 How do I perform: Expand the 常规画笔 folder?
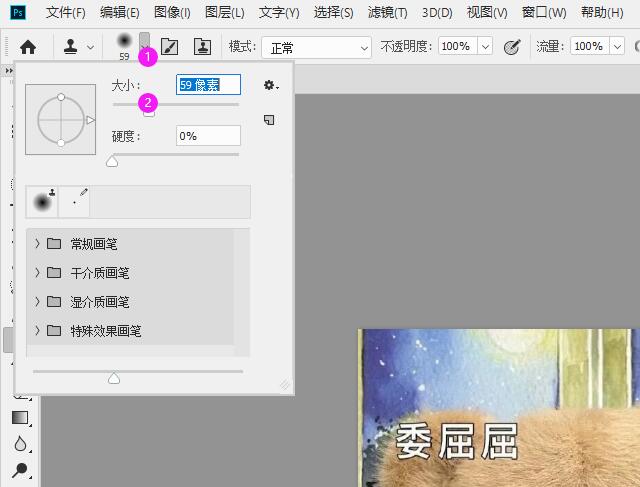point(37,244)
